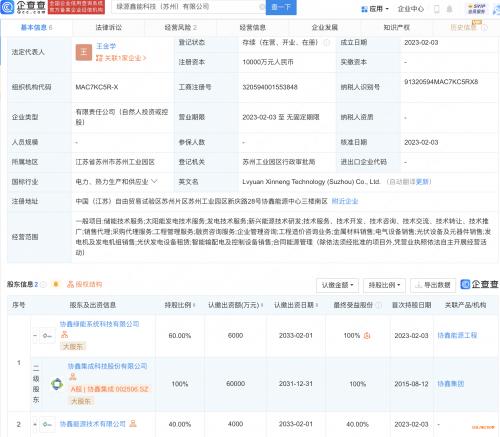Switch to the 企业发展 tab
The image size is (500, 437).
coord(325,27)
